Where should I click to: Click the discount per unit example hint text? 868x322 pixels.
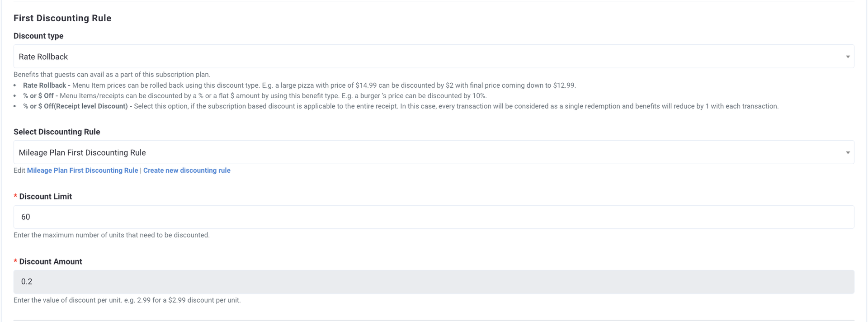127,300
